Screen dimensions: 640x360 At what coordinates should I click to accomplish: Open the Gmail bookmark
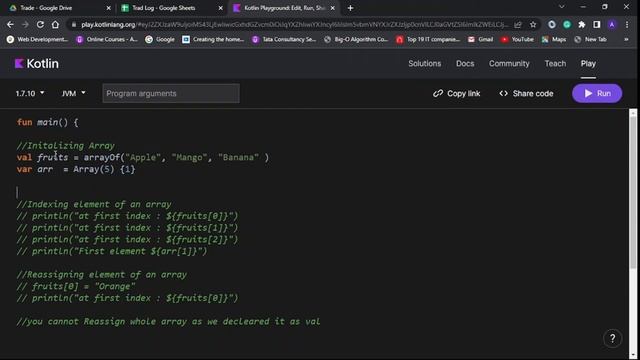click(480, 39)
